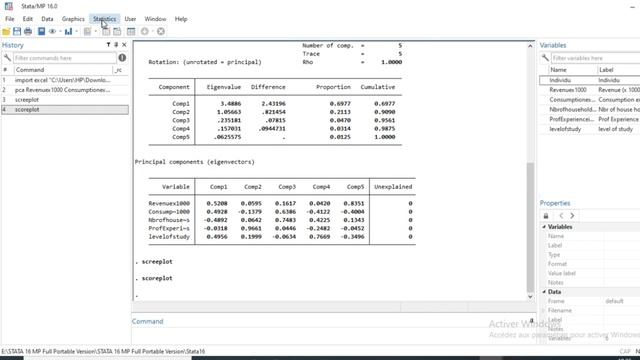
Task: Open the Data Browser icon
Action: coord(117,31)
